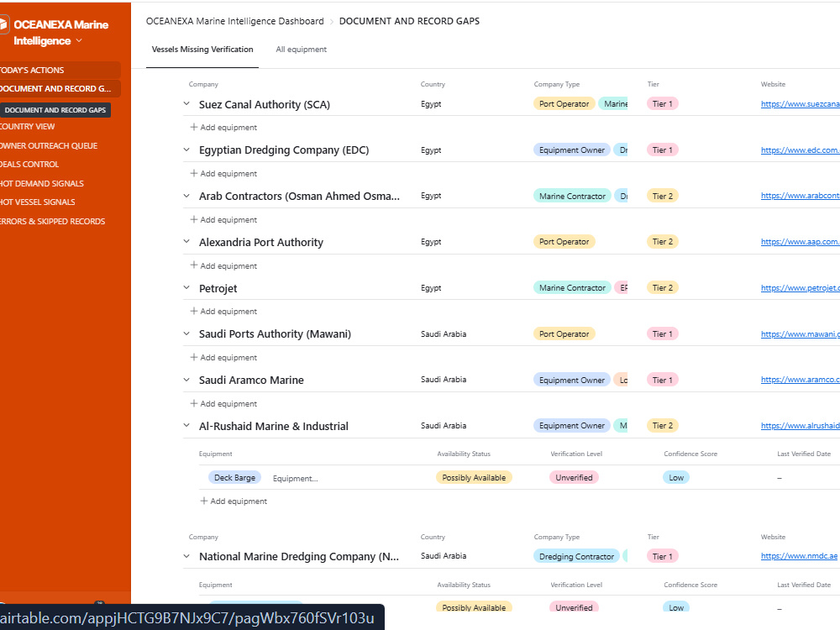
Task: Click Tier 2 tag for Alexandria Port Authority
Action: (662, 242)
